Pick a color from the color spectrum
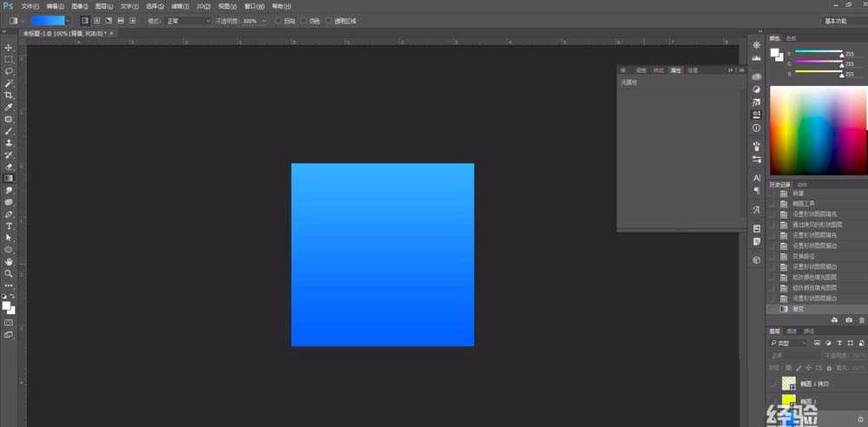Viewport: 868px width, 427px height. (816, 130)
